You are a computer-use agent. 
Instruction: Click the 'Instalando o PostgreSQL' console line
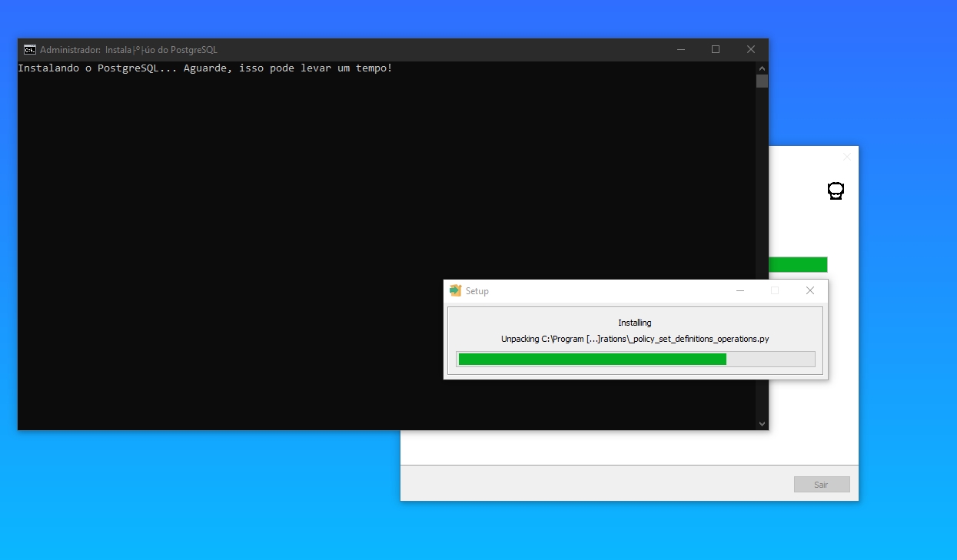click(x=204, y=68)
